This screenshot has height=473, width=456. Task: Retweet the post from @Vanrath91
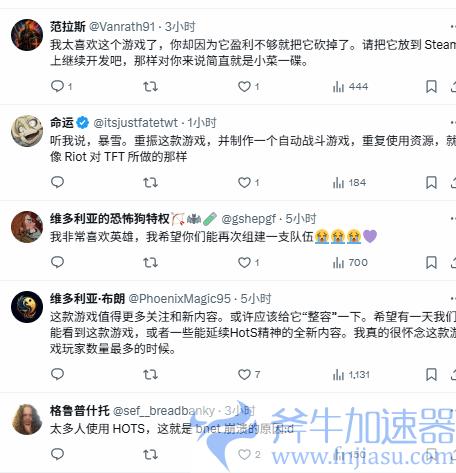(150, 87)
